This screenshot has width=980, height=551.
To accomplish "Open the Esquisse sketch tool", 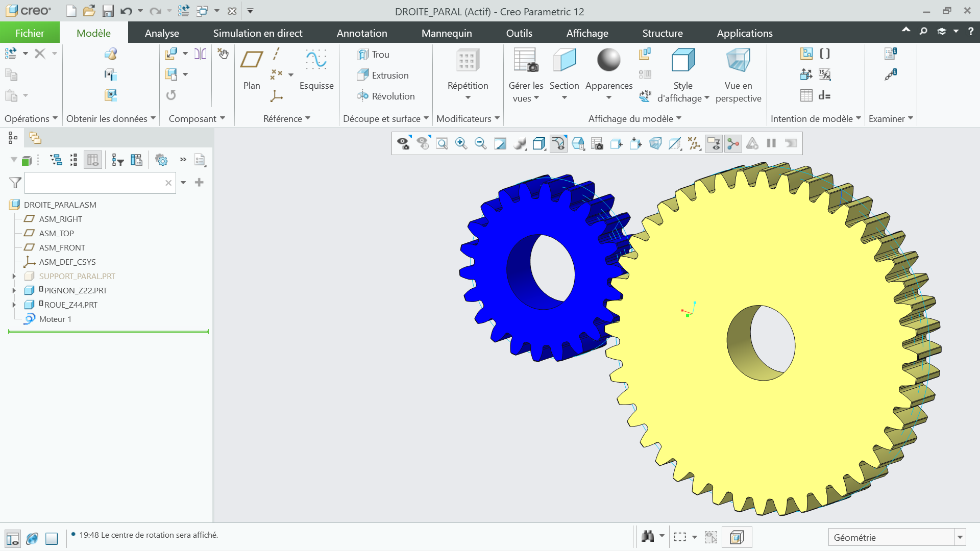I will click(316, 69).
